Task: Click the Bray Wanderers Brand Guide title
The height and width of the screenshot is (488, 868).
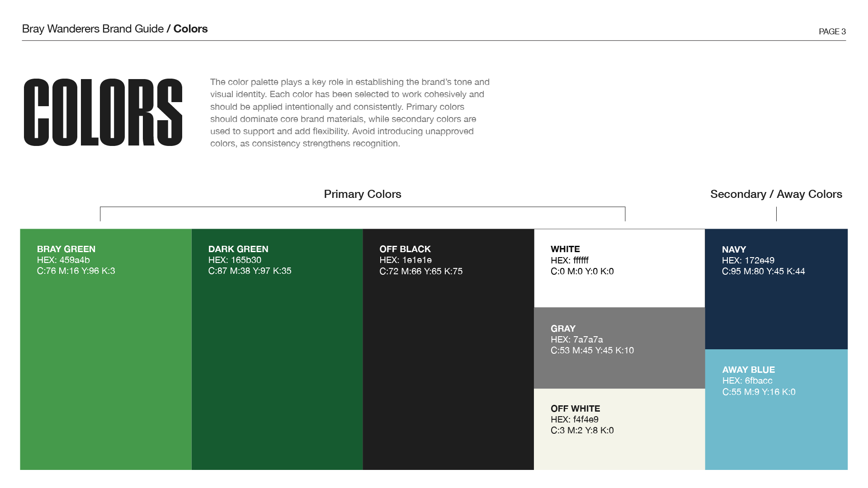Action: pos(93,29)
